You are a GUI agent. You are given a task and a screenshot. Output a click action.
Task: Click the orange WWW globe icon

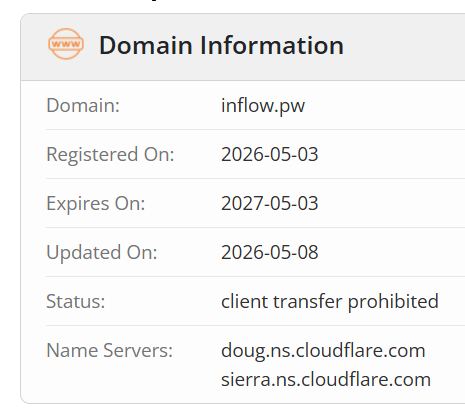click(x=66, y=44)
